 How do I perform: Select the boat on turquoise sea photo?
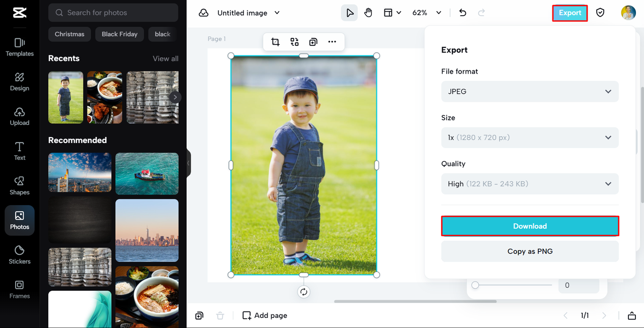click(147, 174)
